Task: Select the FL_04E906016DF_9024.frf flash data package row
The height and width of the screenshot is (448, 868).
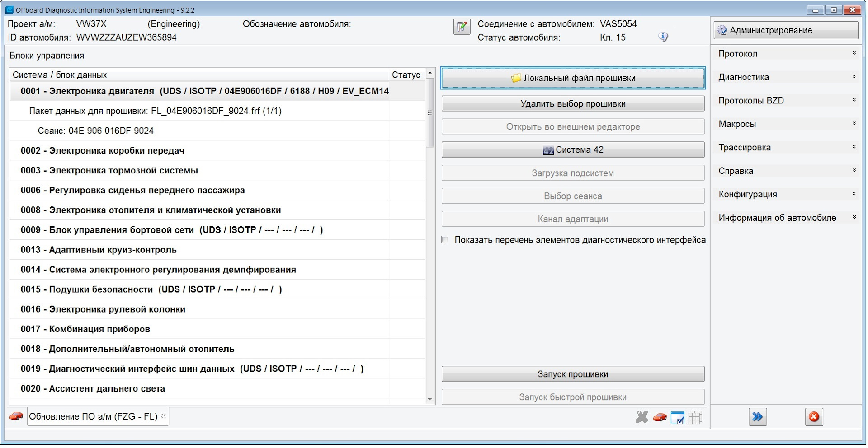Action: [217, 111]
